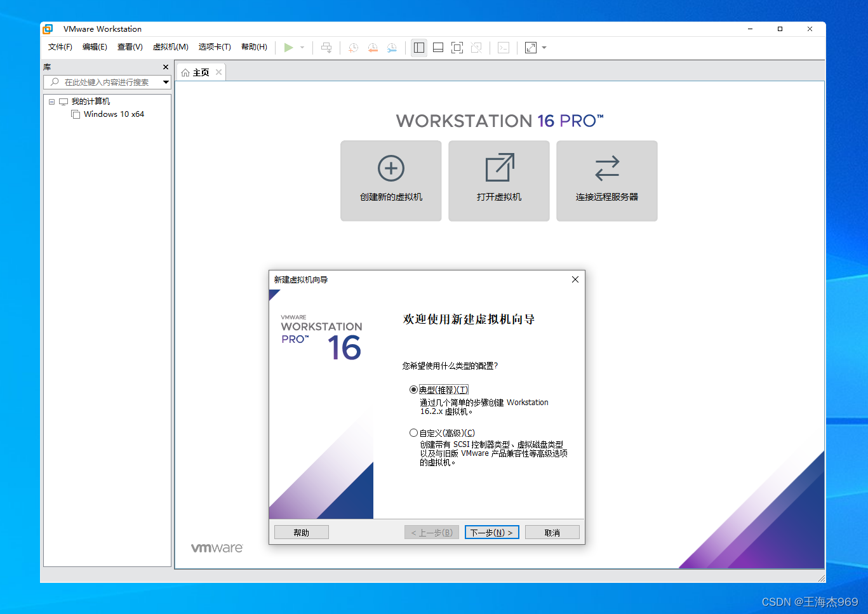Image resolution: width=868 pixels, height=614 pixels.
Task: Select the Windows 10 x64 virtual machine
Action: click(114, 114)
